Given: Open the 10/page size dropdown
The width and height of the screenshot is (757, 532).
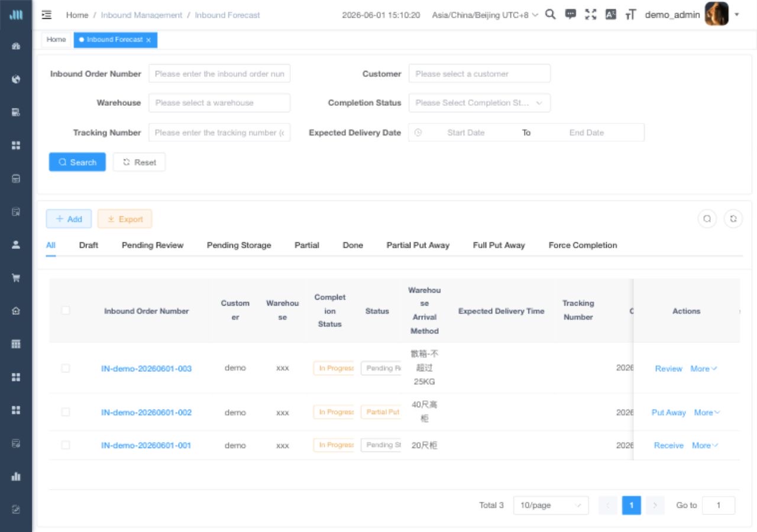Looking at the screenshot, I should pos(551,505).
